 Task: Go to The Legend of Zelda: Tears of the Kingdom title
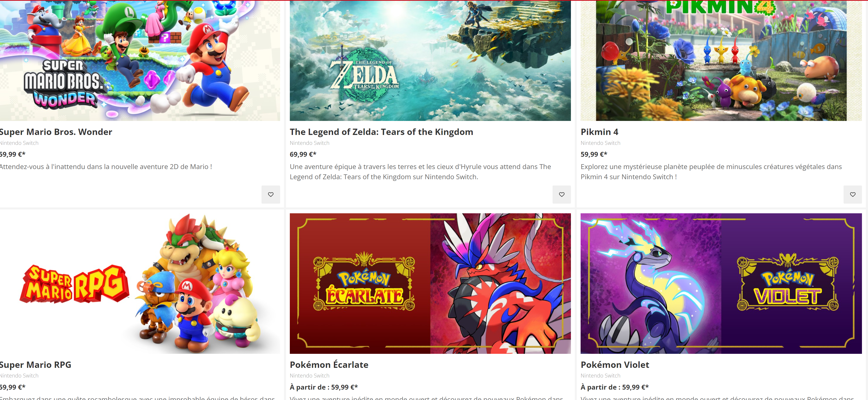(381, 132)
